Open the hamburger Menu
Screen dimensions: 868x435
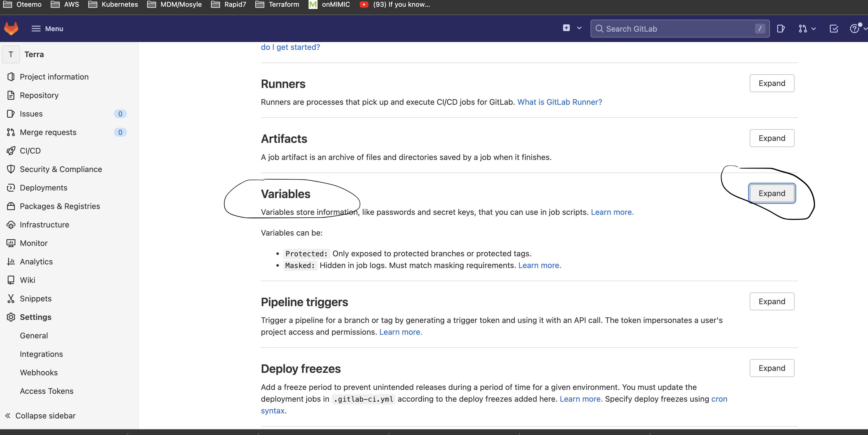pos(47,29)
